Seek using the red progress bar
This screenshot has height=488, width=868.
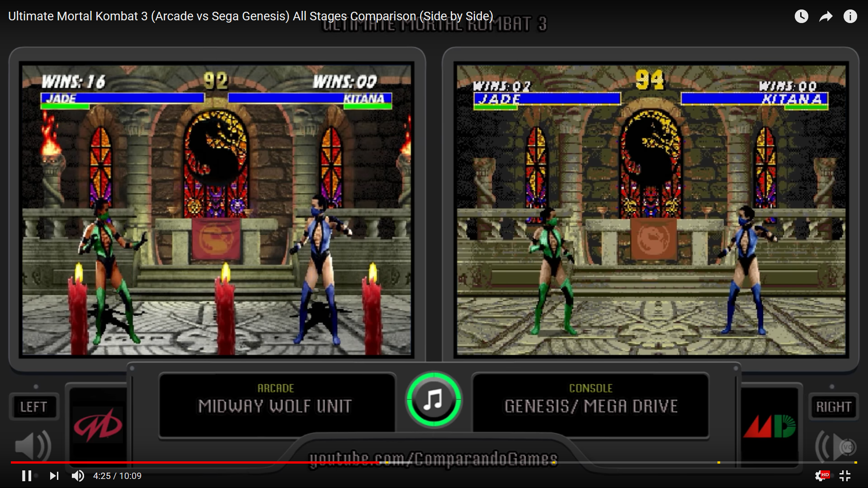tap(196, 462)
